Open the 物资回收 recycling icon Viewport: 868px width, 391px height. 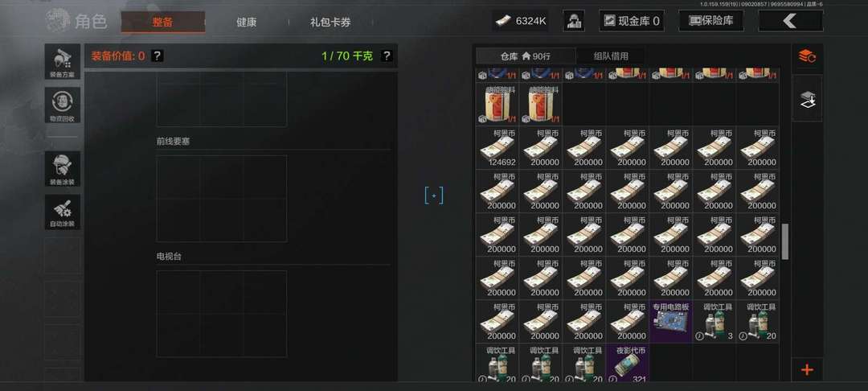point(62,105)
